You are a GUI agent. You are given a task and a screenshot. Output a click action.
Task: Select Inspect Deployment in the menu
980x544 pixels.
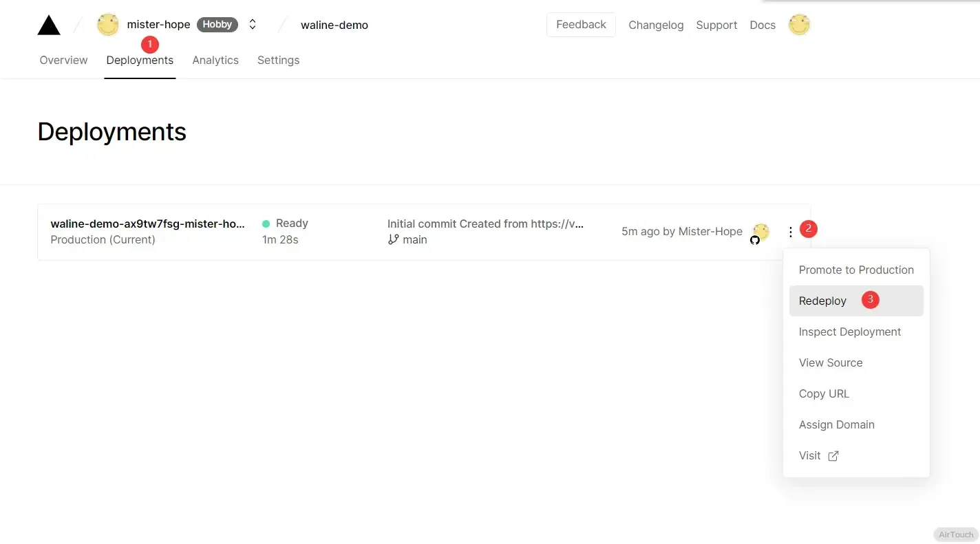click(x=849, y=332)
